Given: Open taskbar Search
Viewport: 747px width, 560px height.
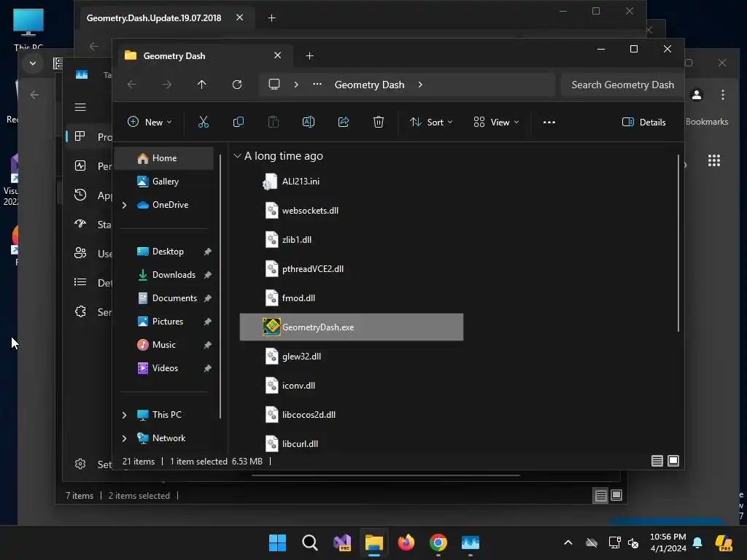Looking at the screenshot, I should coord(309,542).
